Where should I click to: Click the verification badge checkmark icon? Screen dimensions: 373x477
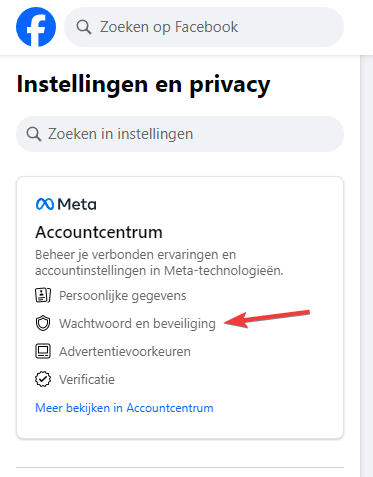[x=43, y=379]
